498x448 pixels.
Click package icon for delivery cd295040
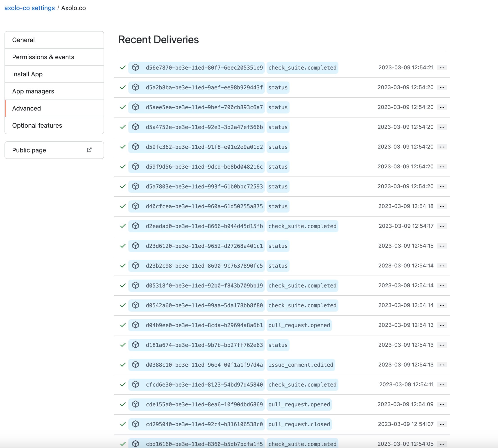click(135, 424)
